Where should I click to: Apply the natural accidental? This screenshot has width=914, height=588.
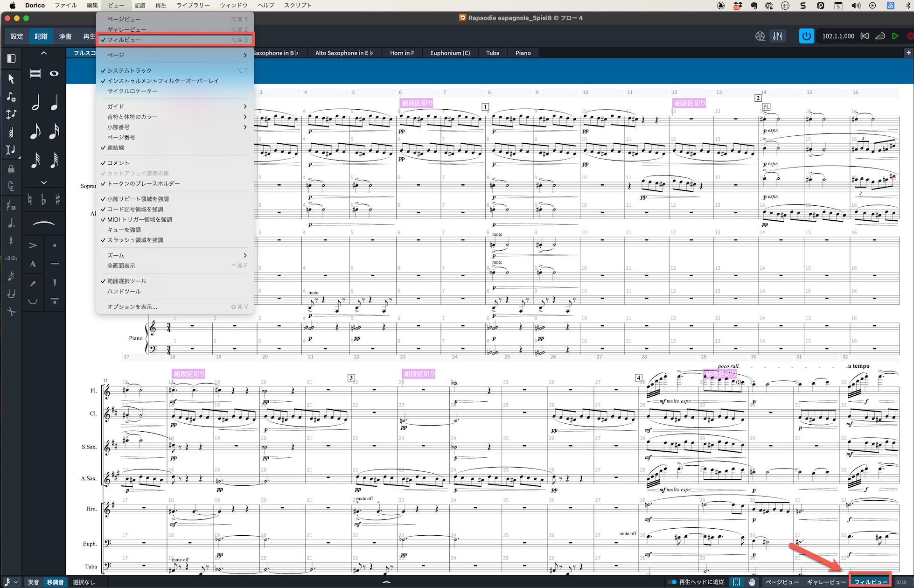30,200
